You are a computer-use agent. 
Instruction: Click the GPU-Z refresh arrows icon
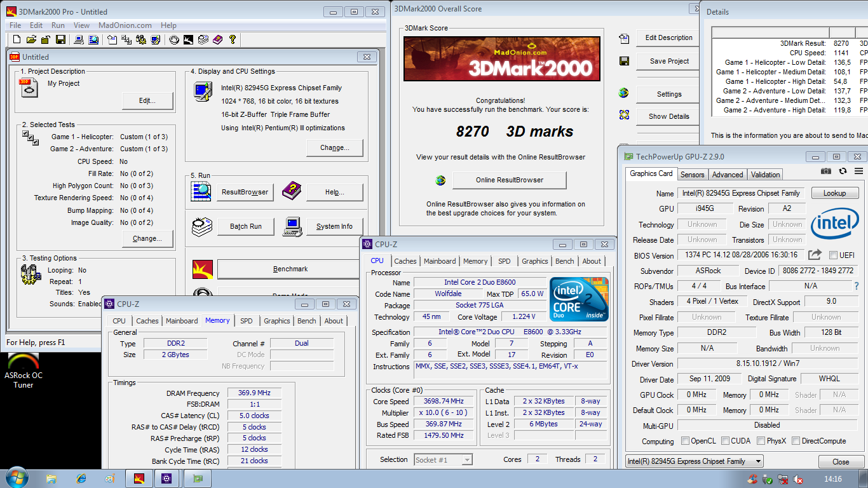tap(843, 171)
